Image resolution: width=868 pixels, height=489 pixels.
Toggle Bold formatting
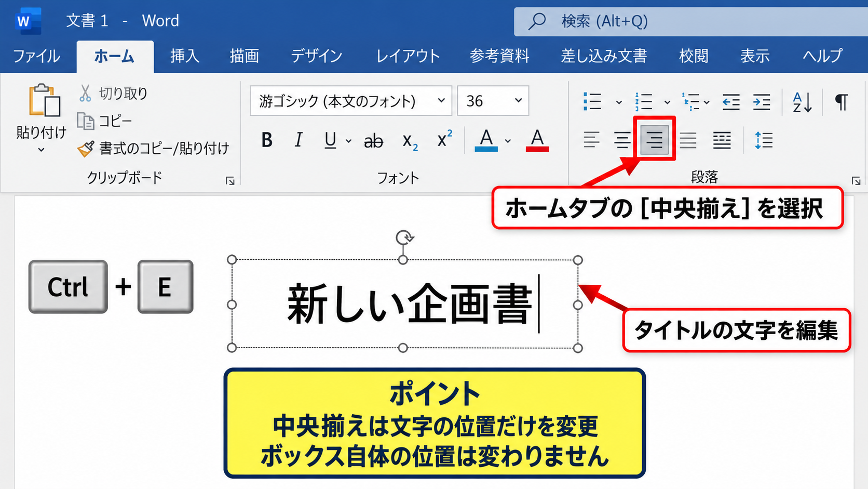(267, 140)
